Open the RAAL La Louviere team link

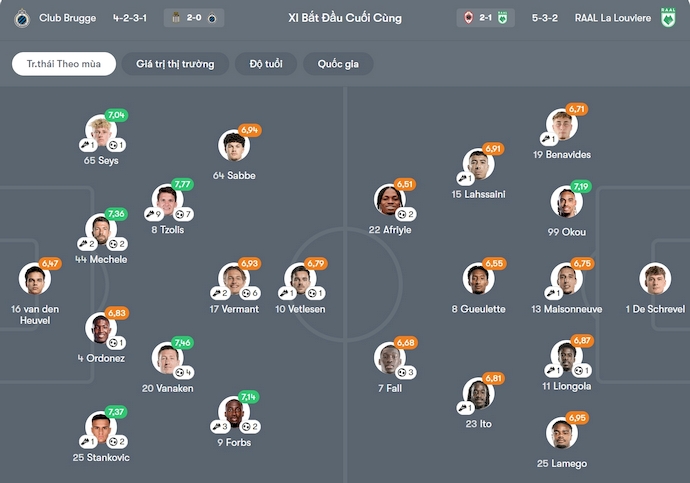click(612, 18)
